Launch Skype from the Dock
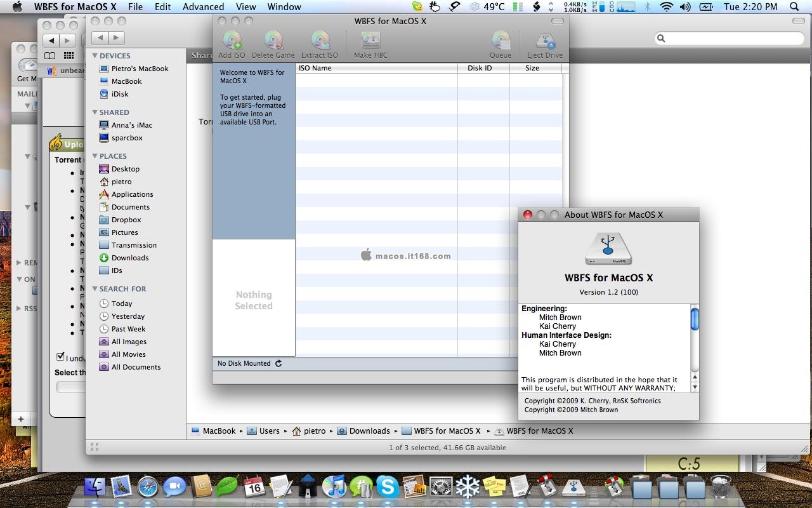 pyautogui.click(x=387, y=486)
